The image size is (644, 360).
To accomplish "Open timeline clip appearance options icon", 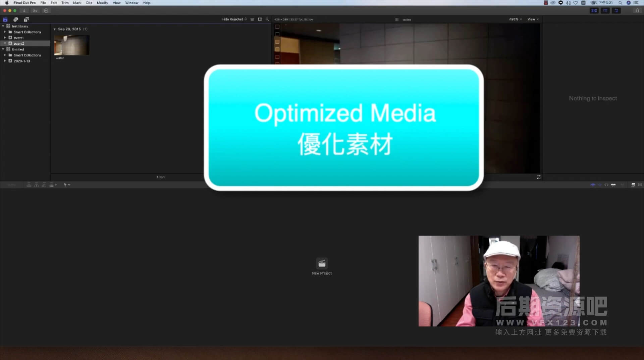I will point(623,185).
